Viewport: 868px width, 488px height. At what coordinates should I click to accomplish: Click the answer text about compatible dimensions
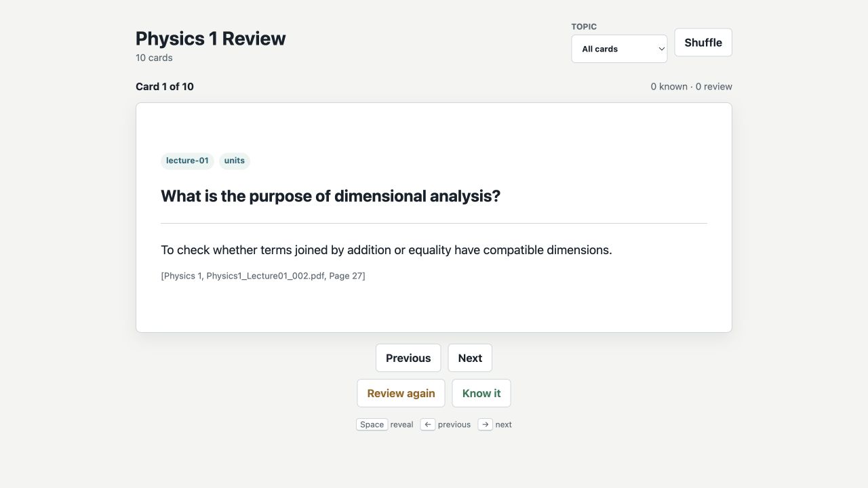(387, 250)
